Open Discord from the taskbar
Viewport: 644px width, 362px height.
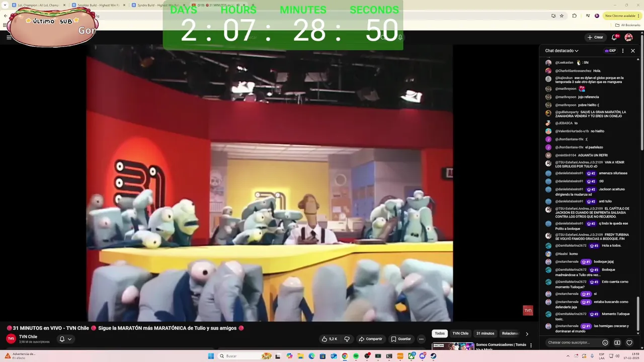[423, 356]
